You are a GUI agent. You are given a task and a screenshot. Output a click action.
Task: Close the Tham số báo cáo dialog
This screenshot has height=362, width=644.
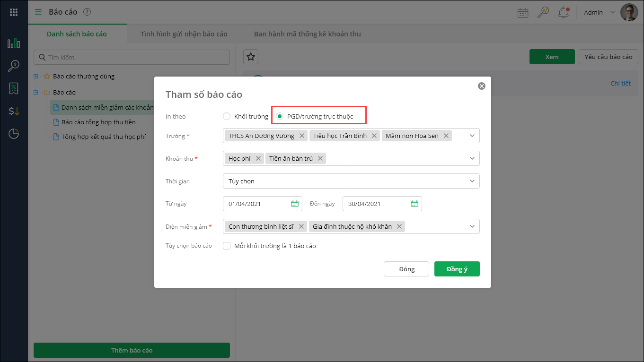pyautogui.click(x=481, y=86)
